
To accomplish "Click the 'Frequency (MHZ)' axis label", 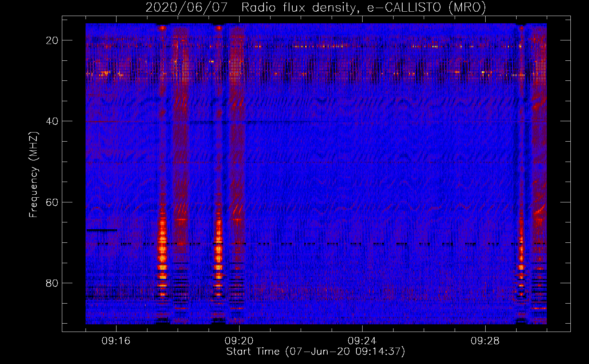I will point(33,175).
